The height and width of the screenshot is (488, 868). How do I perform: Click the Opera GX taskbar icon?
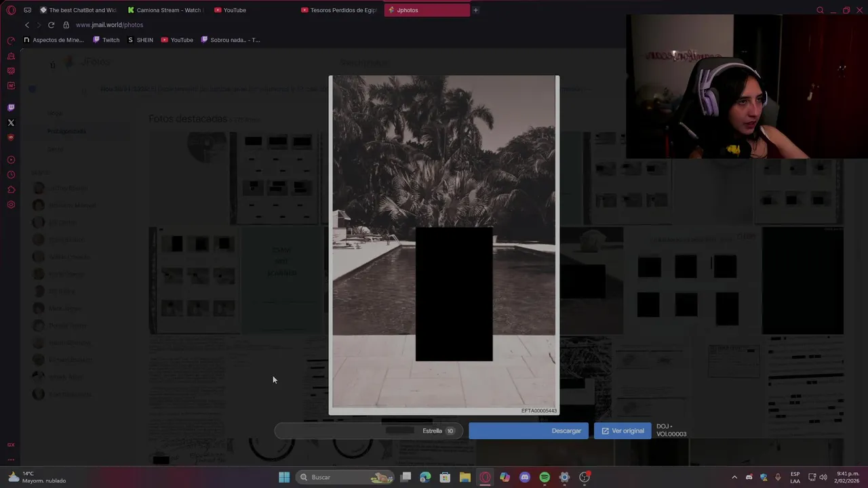pyautogui.click(x=485, y=477)
